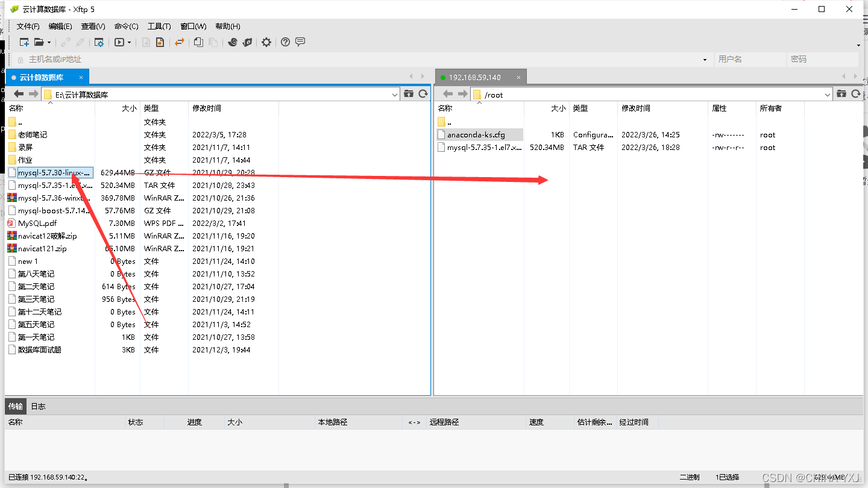
Task: Click the host name or IP address field
Action: tap(362, 59)
